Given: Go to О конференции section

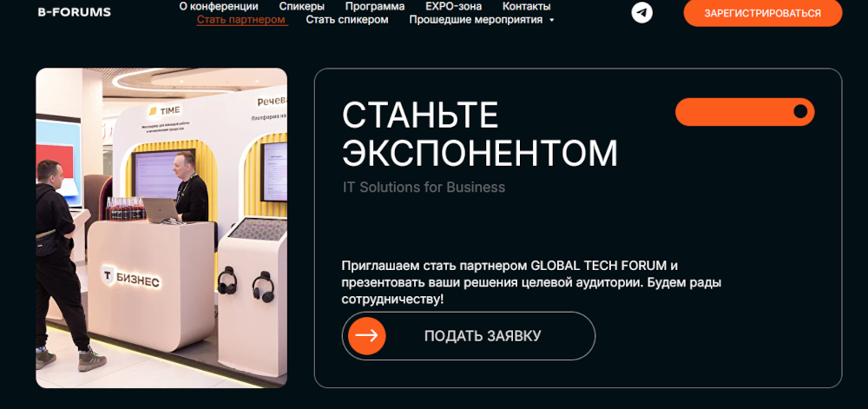Looking at the screenshot, I should 219,7.
